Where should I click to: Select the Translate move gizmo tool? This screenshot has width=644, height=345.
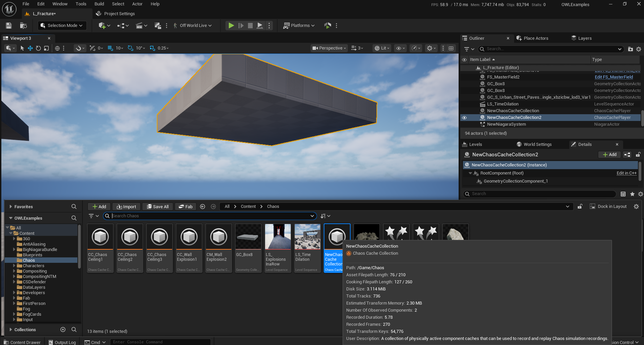pos(30,48)
